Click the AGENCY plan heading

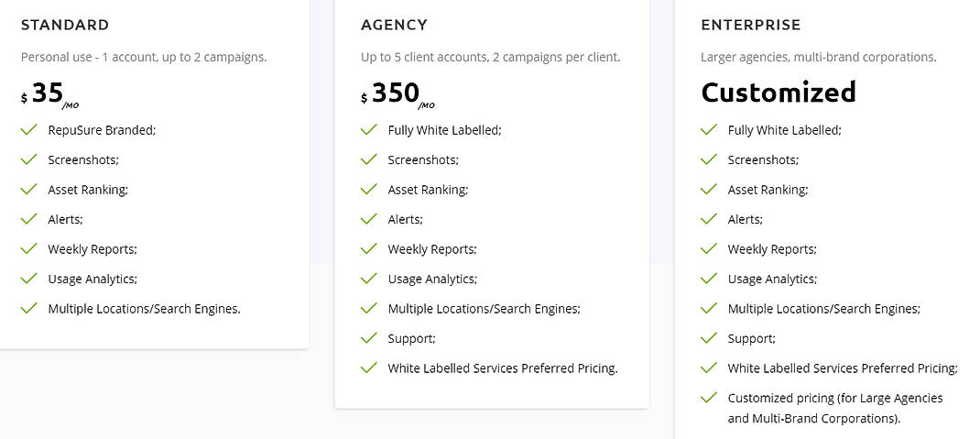(x=394, y=25)
